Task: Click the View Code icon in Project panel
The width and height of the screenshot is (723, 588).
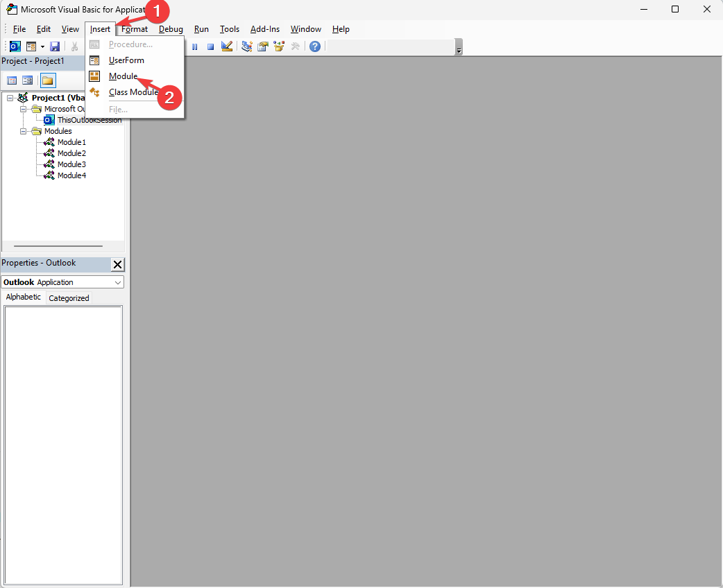Action: tap(12, 80)
